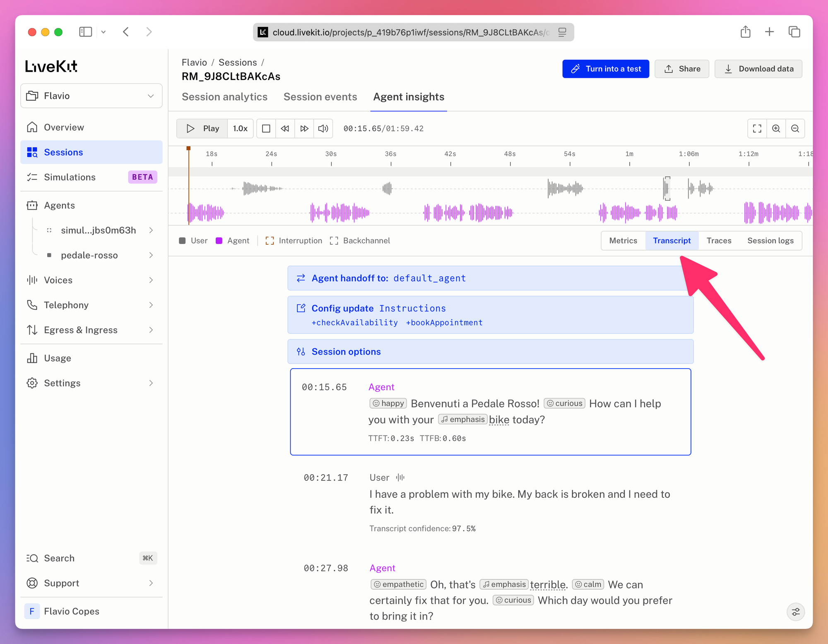Click the reader view icon in address bar

(562, 32)
